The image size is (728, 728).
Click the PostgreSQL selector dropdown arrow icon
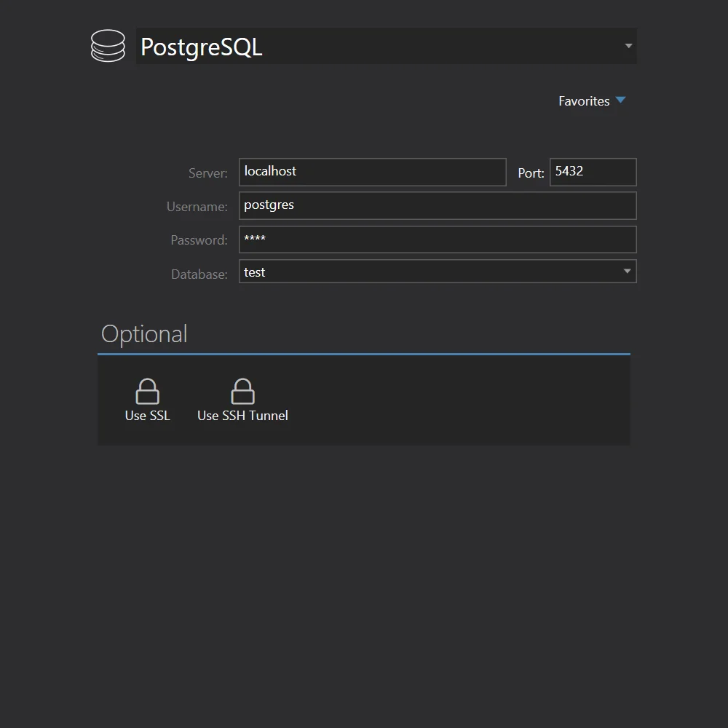coord(628,45)
